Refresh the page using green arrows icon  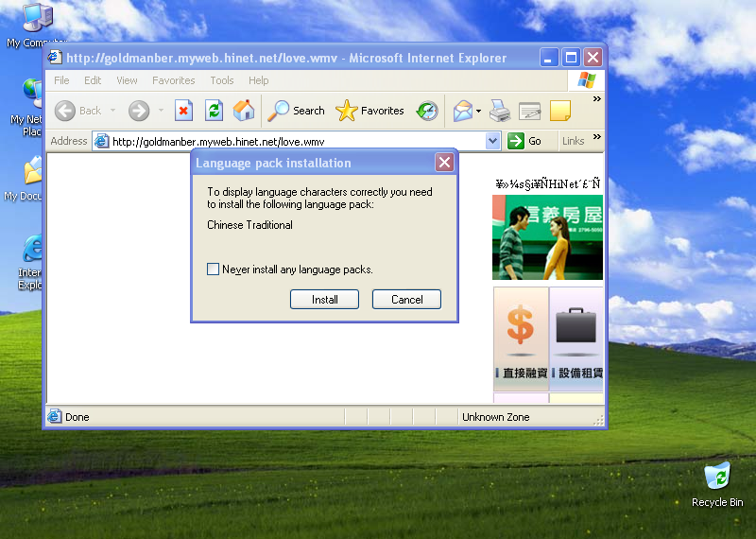(214, 111)
